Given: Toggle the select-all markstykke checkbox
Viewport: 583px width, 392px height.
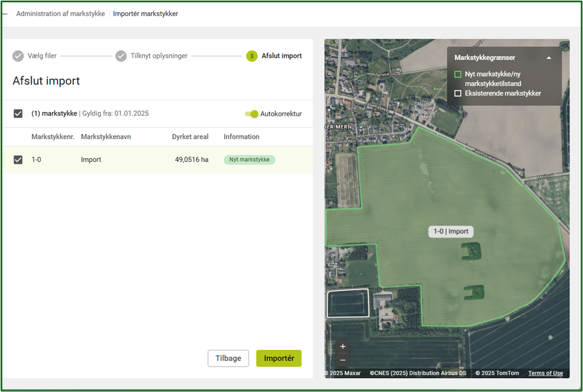Looking at the screenshot, I should (18, 114).
